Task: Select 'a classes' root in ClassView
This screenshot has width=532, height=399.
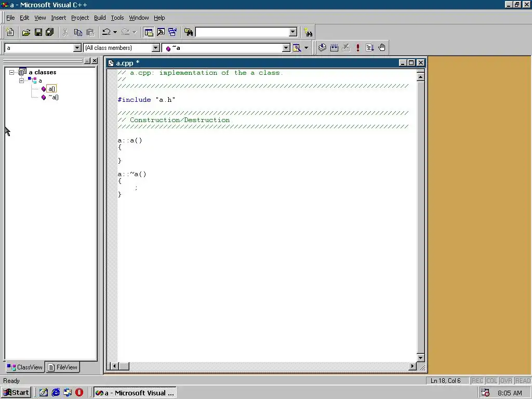Action: coord(43,72)
